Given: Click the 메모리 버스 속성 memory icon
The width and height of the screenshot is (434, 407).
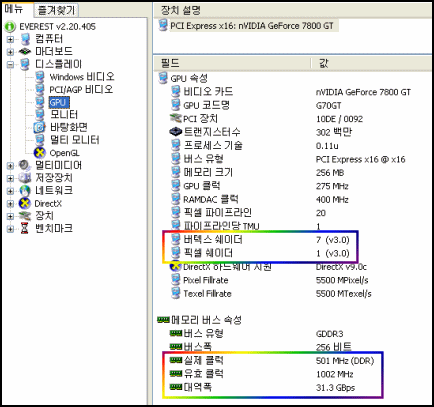Looking at the screenshot, I should (x=163, y=320).
